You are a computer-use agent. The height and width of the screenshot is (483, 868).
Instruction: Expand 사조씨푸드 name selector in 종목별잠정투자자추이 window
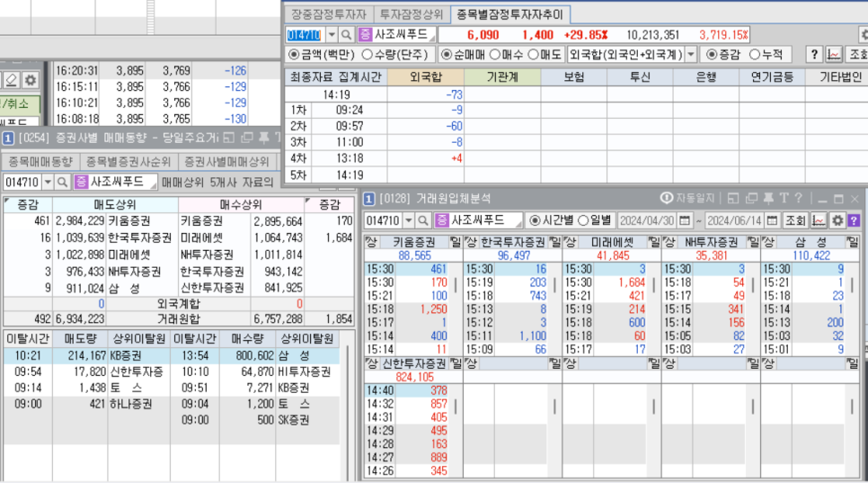point(432,38)
